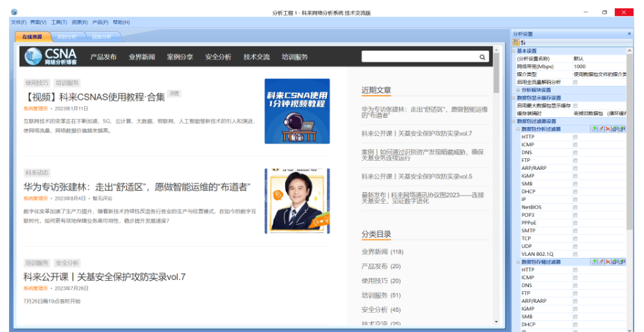644x332 pixels.
Task: Add a new 数据包分析过滤器 filter
Action: [594, 129]
